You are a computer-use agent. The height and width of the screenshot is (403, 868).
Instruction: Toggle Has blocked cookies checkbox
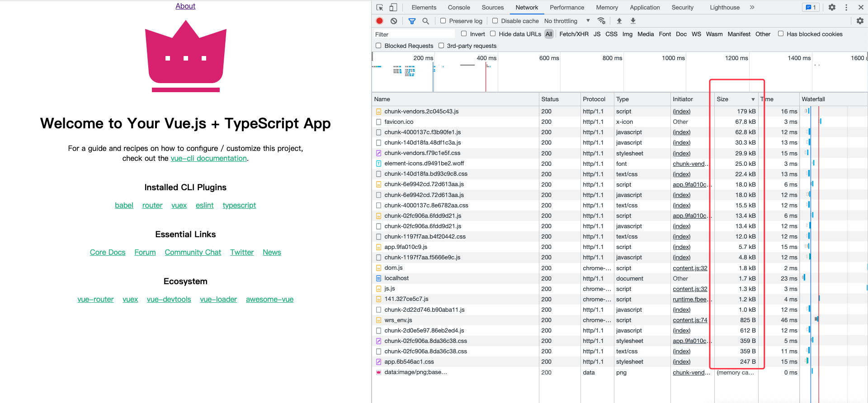pos(781,34)
